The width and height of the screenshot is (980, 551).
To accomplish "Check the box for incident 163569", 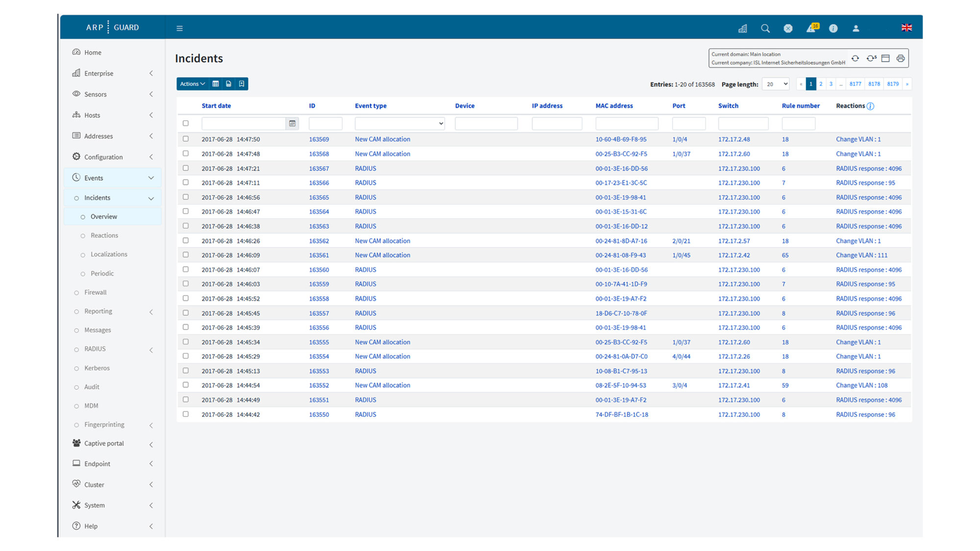I will (186, 139).
